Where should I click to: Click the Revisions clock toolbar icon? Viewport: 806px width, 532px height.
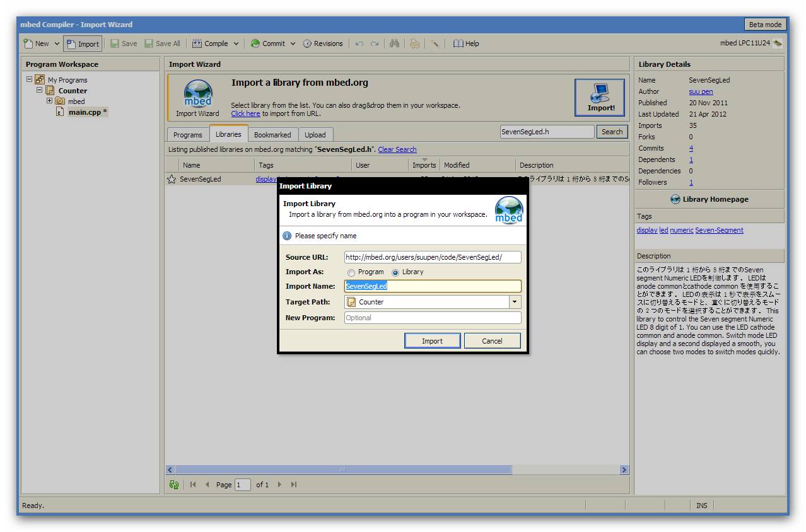(307, 43)
